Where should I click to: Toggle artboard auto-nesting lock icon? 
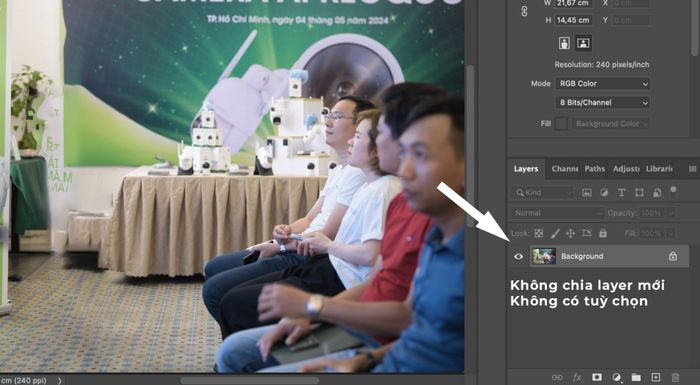[x=587, y=233]
